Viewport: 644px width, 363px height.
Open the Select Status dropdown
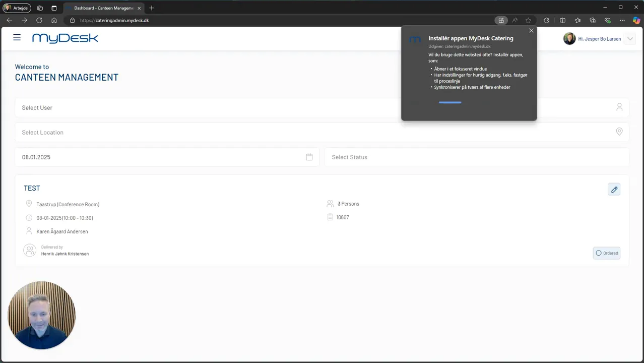477,157
